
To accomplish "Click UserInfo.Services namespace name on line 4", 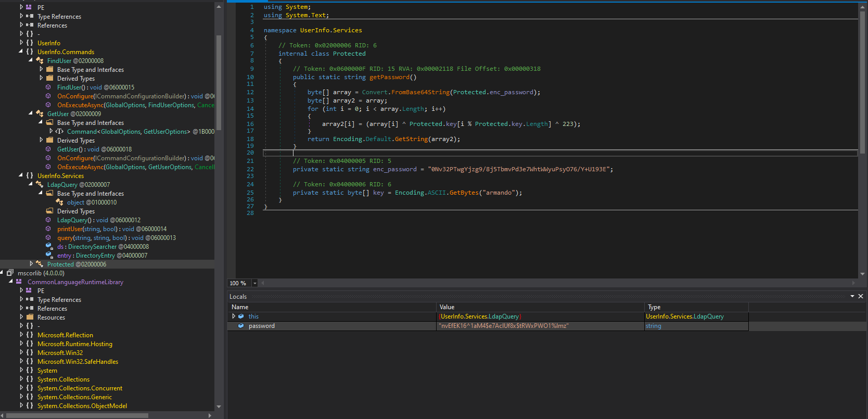I will pos(331,30).
